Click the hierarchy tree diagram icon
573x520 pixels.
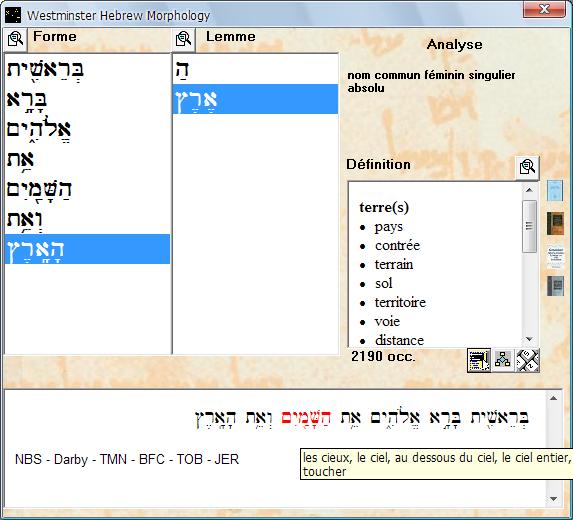503,360
